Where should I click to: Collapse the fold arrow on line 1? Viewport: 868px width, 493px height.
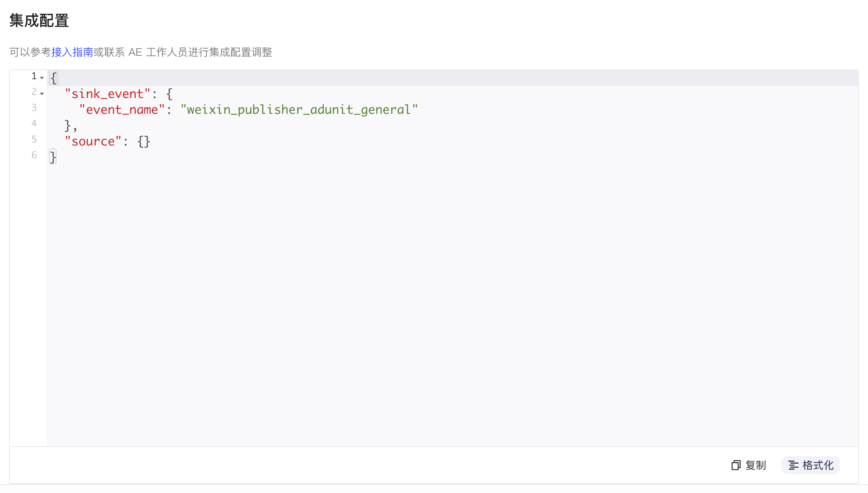(42, 78)
